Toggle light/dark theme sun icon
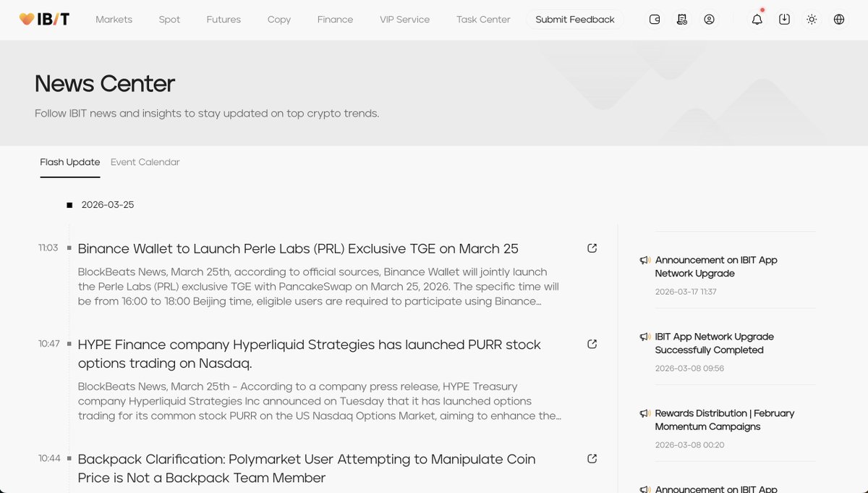The image size is (868, 493). (812, 20)
